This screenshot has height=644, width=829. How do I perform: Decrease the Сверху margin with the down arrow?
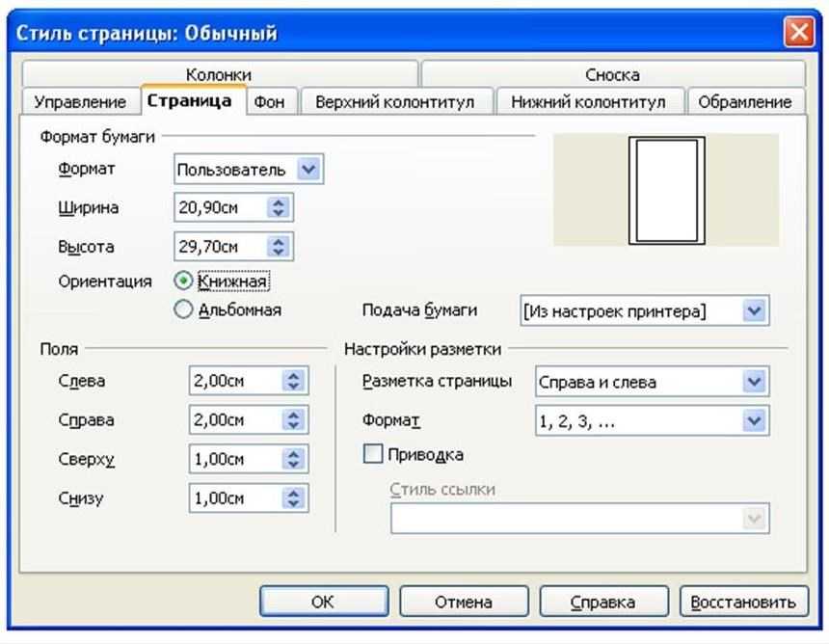[294, 465]
